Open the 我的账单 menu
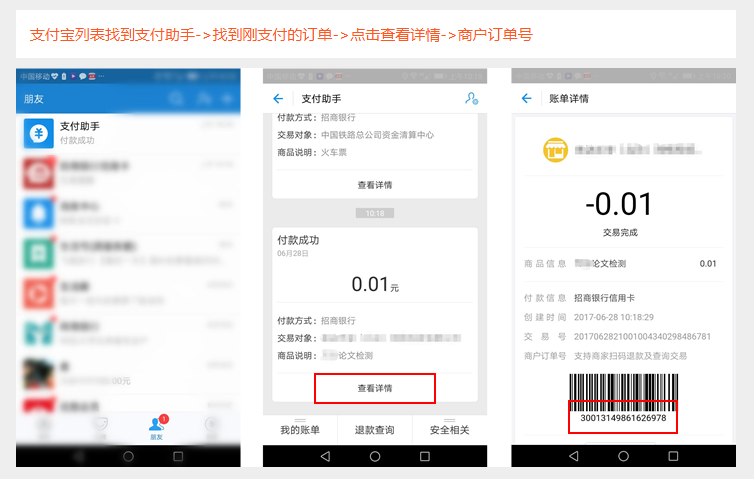 300,430
